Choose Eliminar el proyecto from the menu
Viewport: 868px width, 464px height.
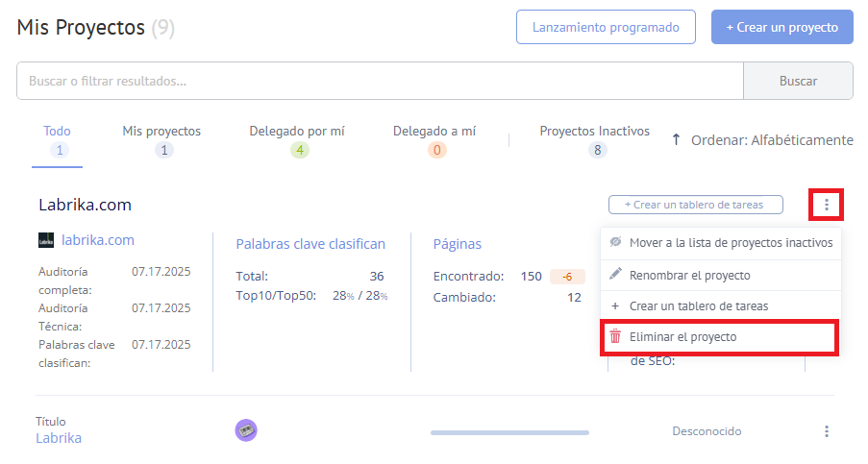click(721, 337)
